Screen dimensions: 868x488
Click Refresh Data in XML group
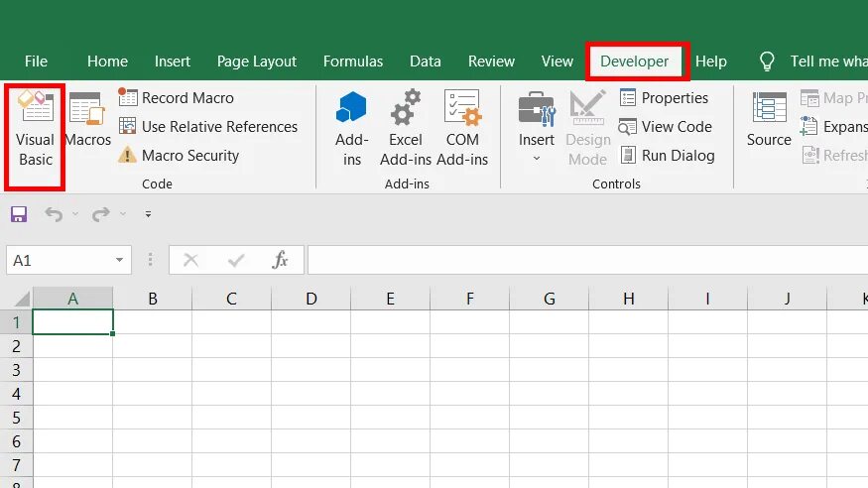833,156
